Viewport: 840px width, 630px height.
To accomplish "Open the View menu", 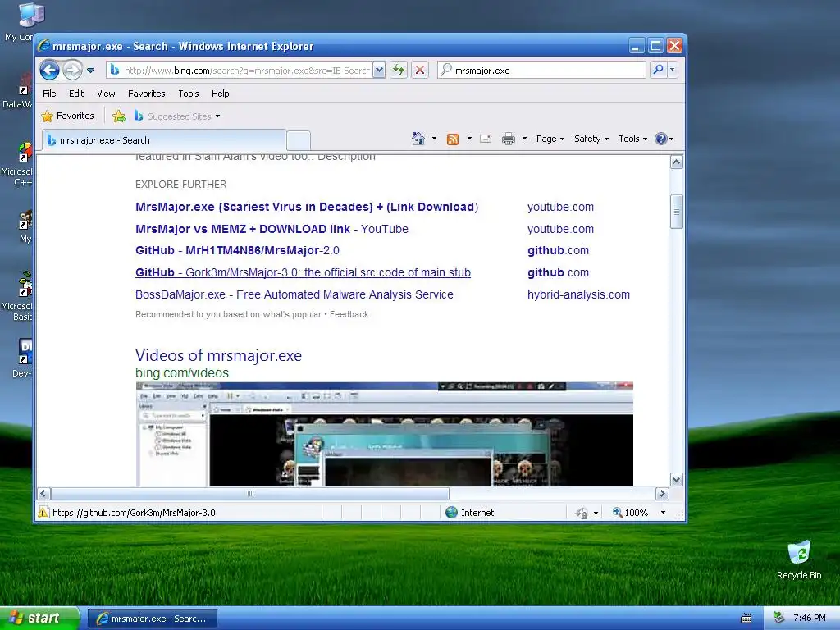I will point(106,94).
